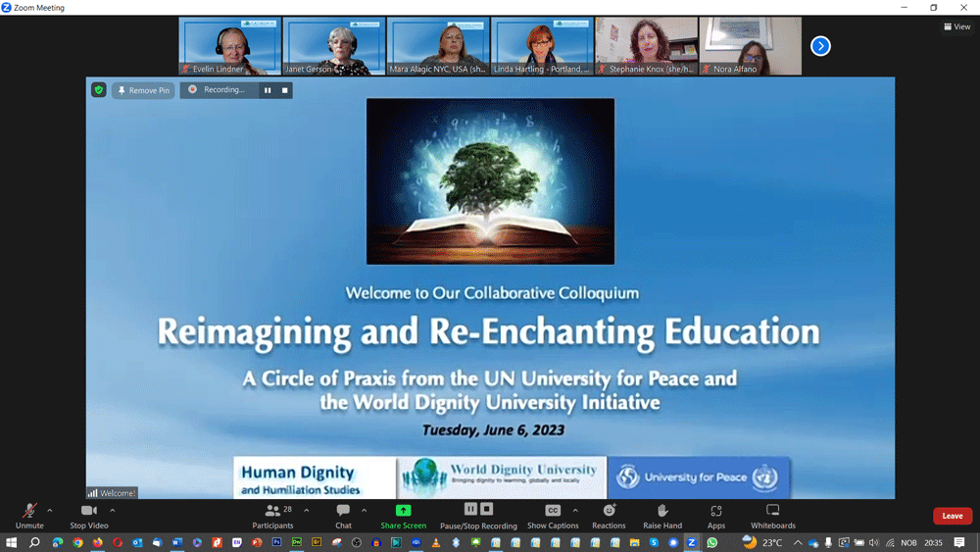Open the Participants panel
This screenshot has width=980, height=552.
273,517
